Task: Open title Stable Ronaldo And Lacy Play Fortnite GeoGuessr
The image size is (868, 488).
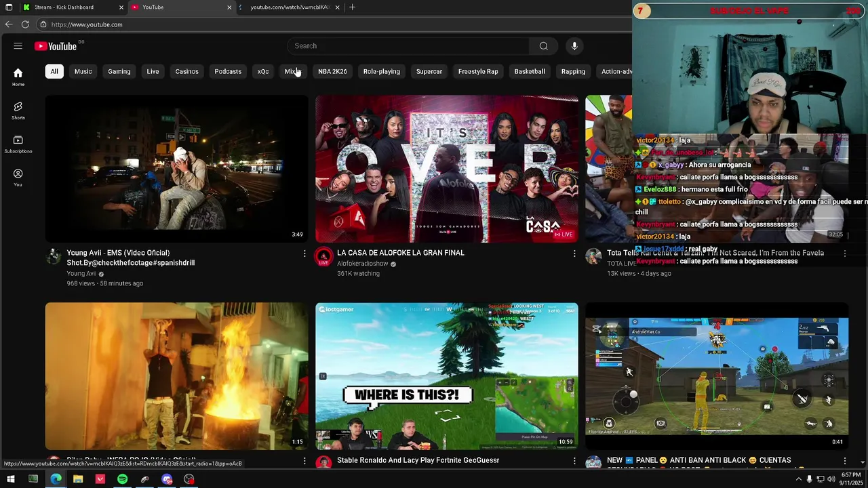Action: point(418,460)
